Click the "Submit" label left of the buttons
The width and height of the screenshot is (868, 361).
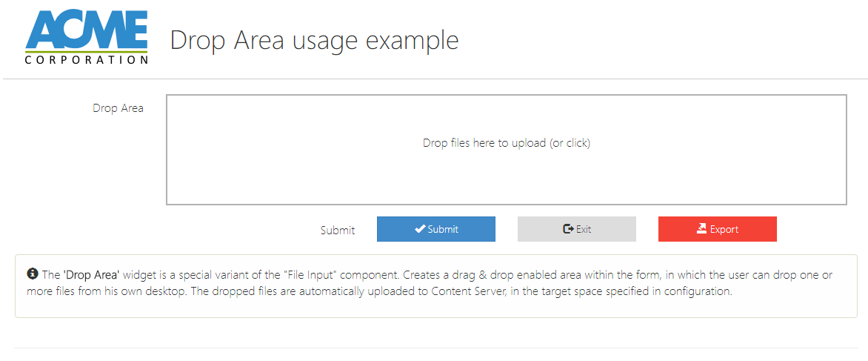[x=338, y=230]
